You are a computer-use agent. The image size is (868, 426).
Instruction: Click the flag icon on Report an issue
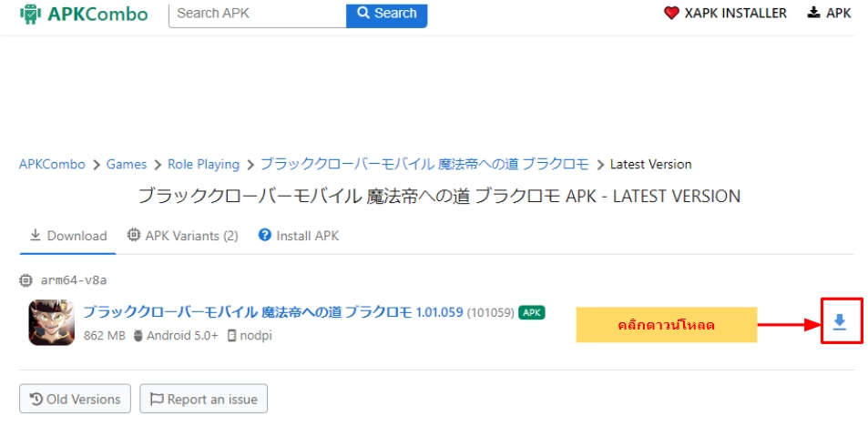158,399
